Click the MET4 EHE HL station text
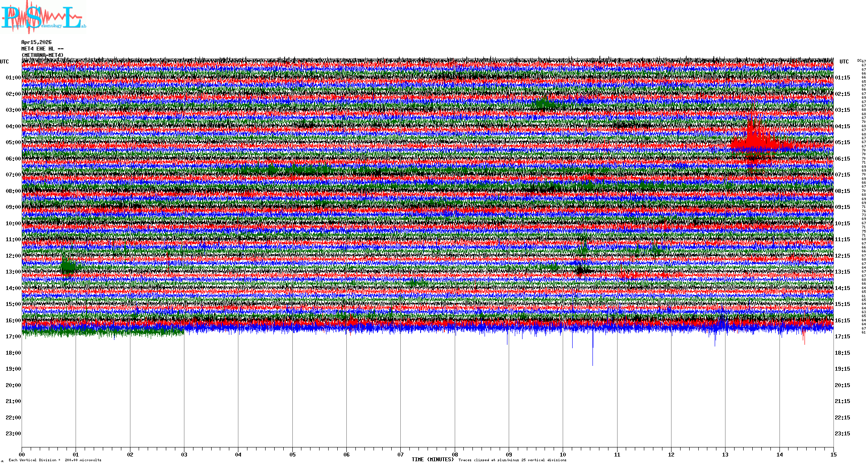Image resolution: width=868 pixels, height=466 pixels. point(42,49)
